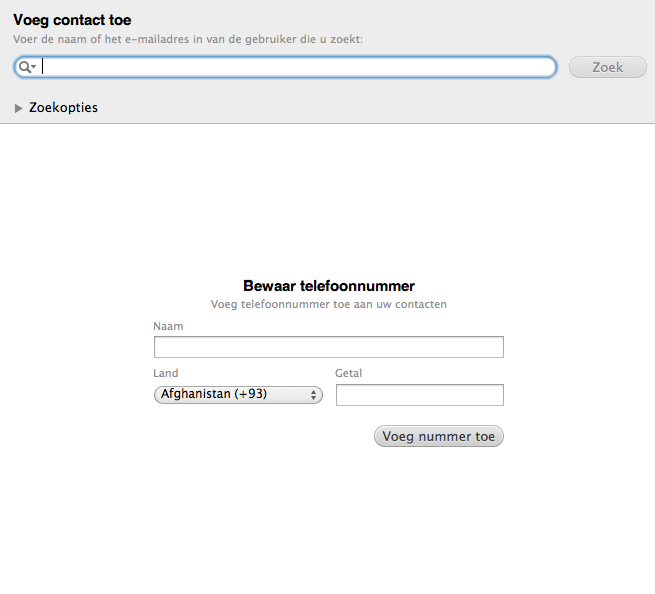The image size is (655, 594).
Task: Click the search instruction text under heading
Action: coord(188,39)
